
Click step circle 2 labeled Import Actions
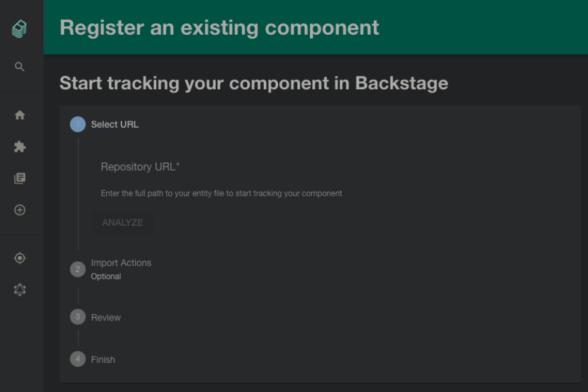(x=77, y=269)
